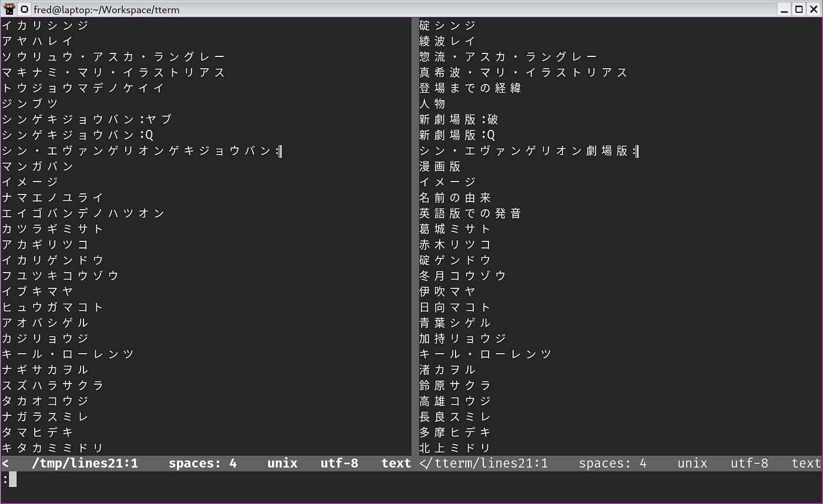Click the line カジリョウジ
The width and height of the screenshot is (823, 504).
[45, 338]
